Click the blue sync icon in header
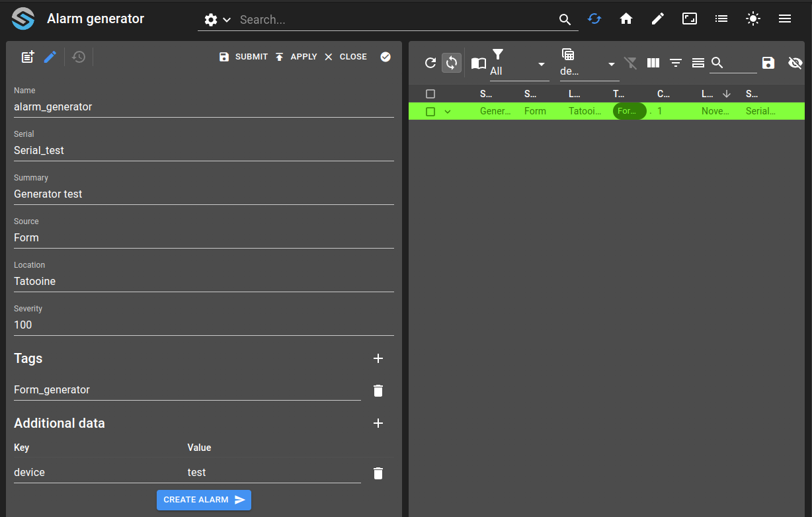This screenshot has height=517, width=812. [x=594, y=19]
